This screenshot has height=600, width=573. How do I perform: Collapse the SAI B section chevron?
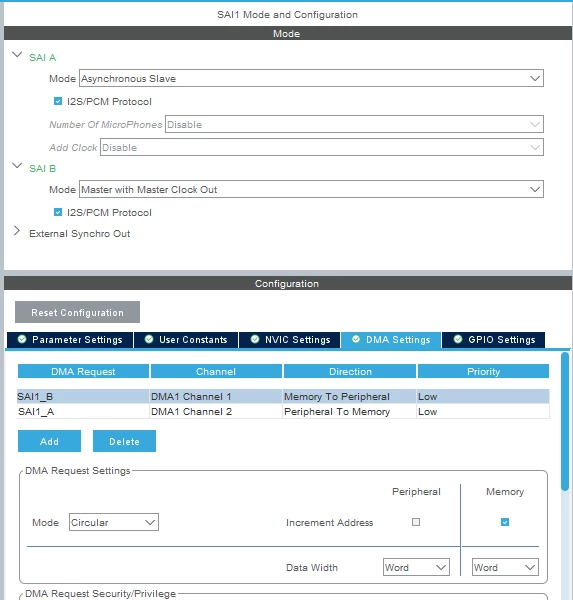coord(17,166)
